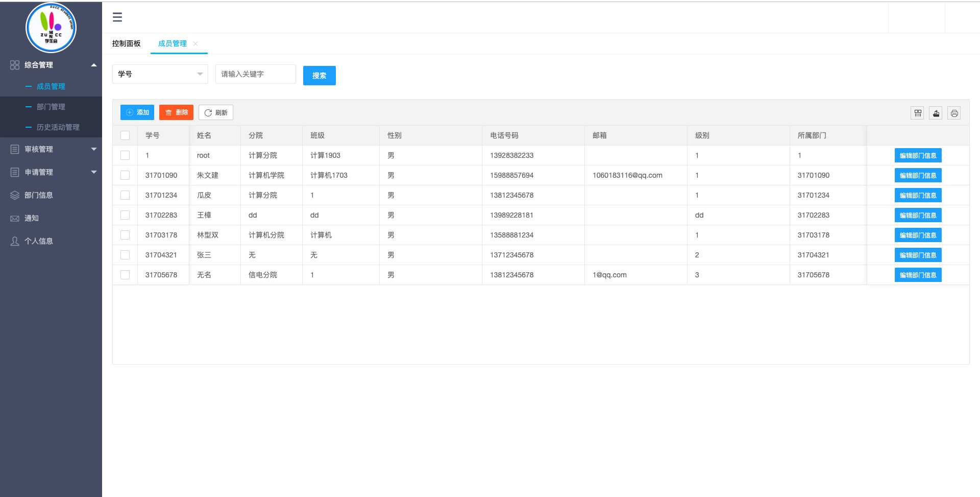Close the 成员管理 tab

click(195, 43)
